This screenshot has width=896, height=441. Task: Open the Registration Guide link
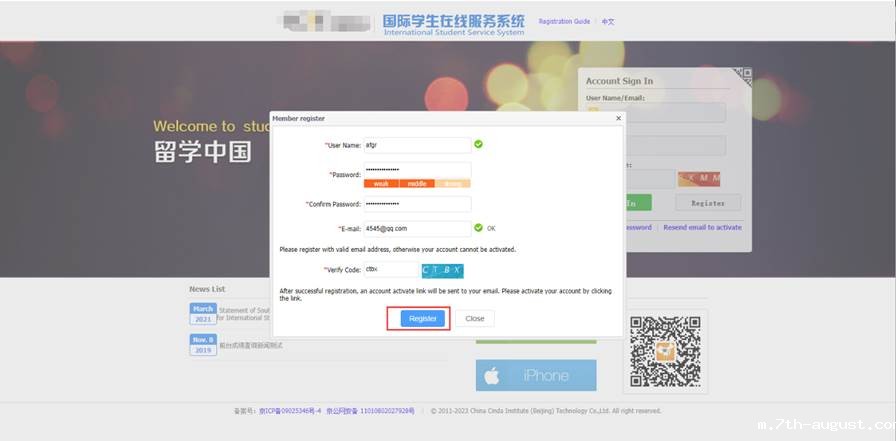[x=564, y=21]
